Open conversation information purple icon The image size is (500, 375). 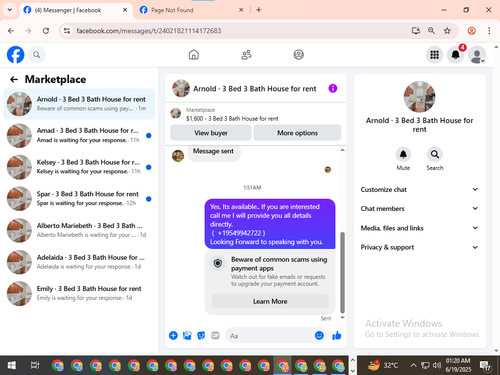(x=333, y=88)
